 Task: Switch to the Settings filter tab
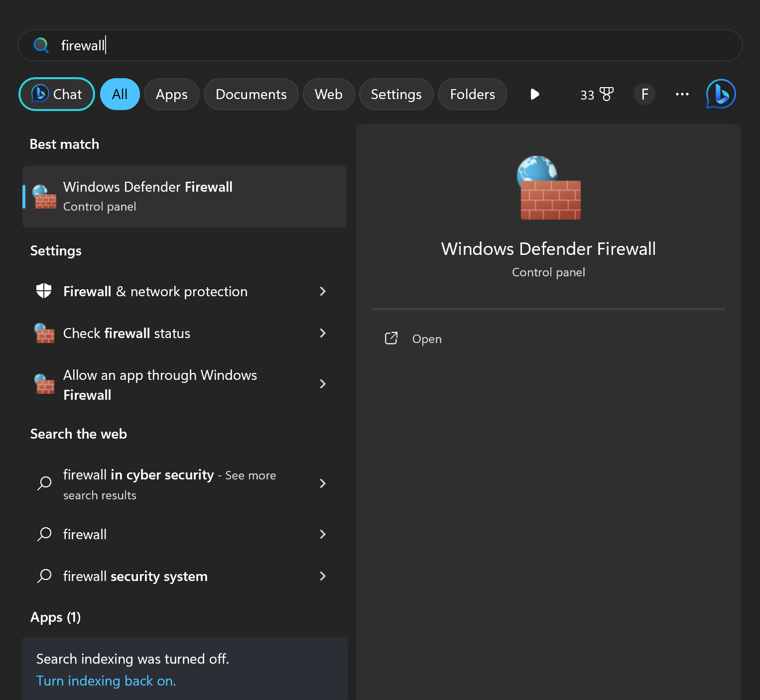pos(396,94)
